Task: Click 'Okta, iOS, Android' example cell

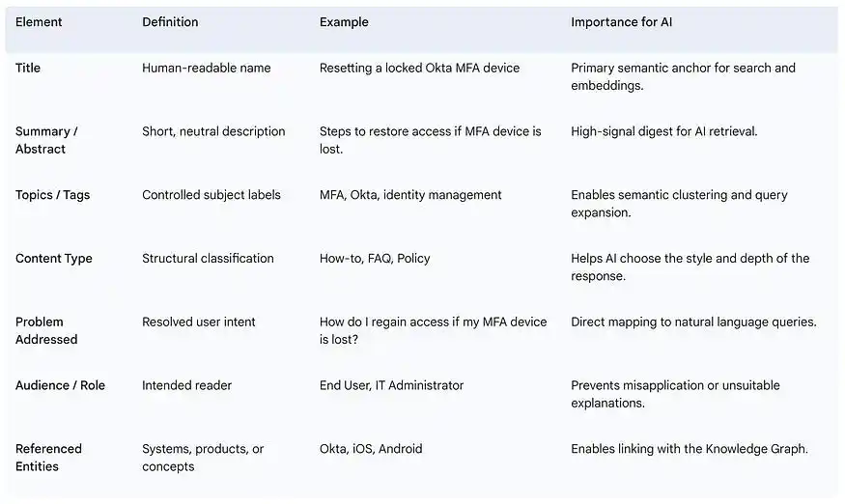Action: 371,449
